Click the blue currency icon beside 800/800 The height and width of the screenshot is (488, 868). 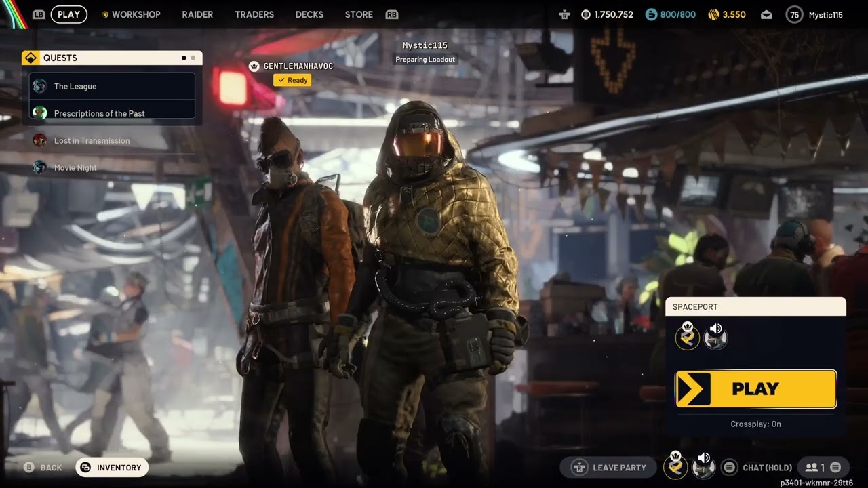coord(651,14)
